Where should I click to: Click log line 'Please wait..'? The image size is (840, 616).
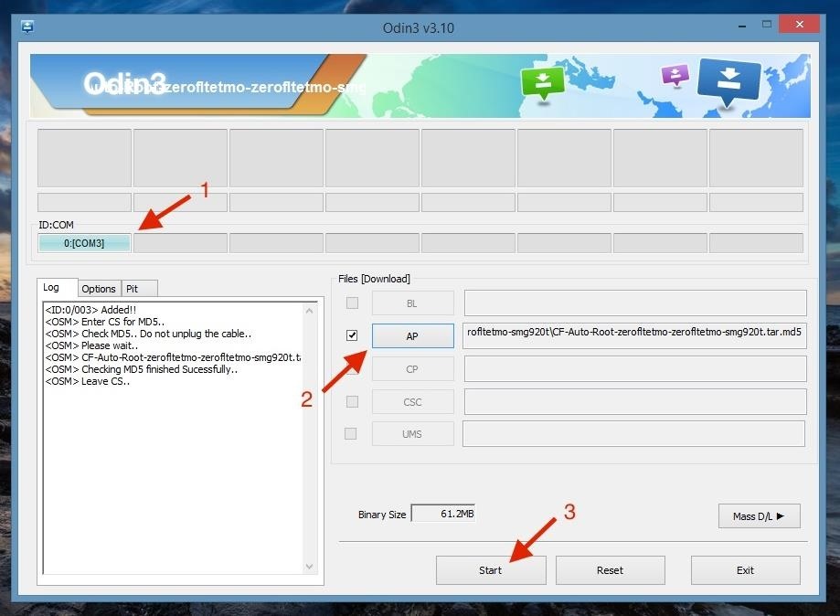pos(91,345)
